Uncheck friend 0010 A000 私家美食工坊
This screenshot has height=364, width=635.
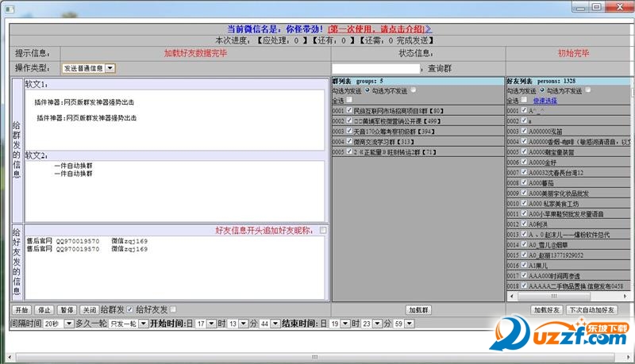pos(524,203)
